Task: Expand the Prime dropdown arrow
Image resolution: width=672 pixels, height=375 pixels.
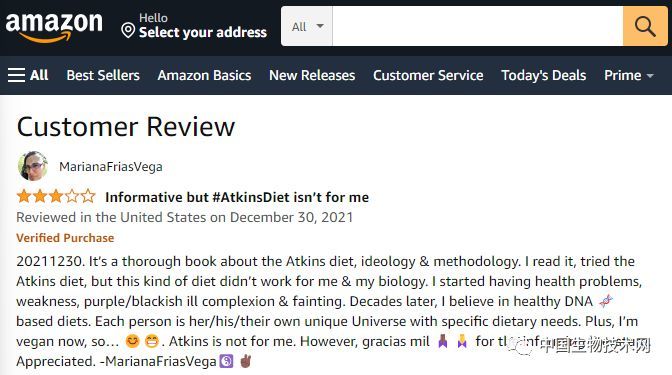Action: click(650, 76)
